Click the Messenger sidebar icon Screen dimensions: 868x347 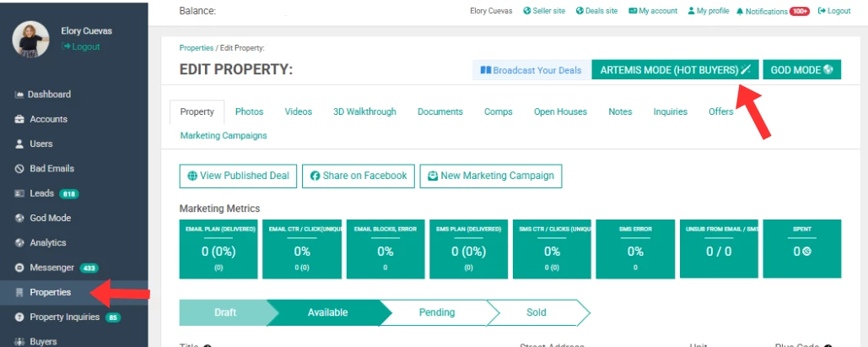(x=19, y=268)
